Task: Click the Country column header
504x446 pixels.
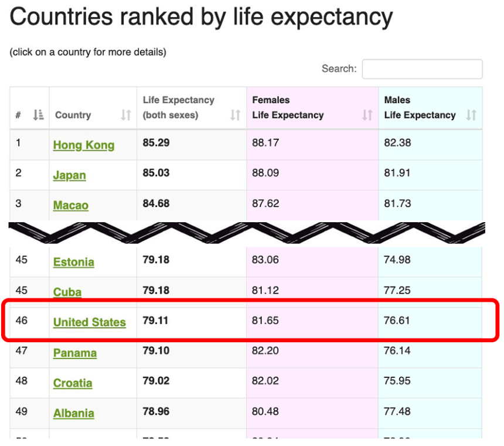Action: [73, 115]
